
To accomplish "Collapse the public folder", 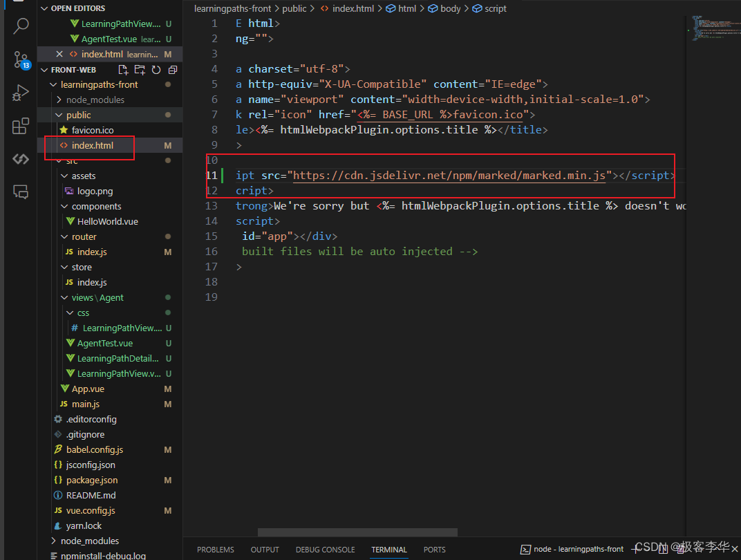I will [x=59, y=115].
